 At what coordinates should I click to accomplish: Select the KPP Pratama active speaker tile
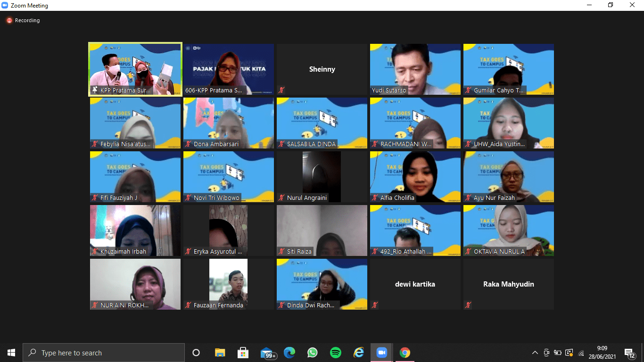pyautogui.click(x=135, y=69)
